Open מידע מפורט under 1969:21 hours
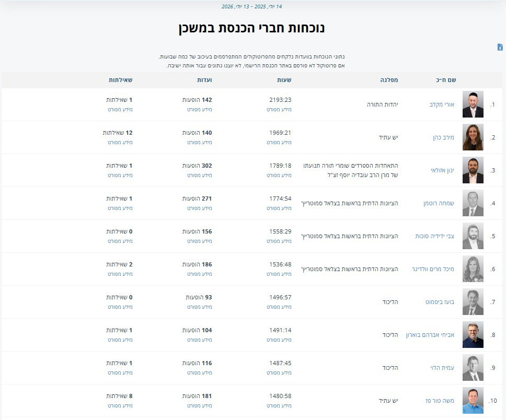This screenshot has height=420, width=506. [x=279, y=143]
